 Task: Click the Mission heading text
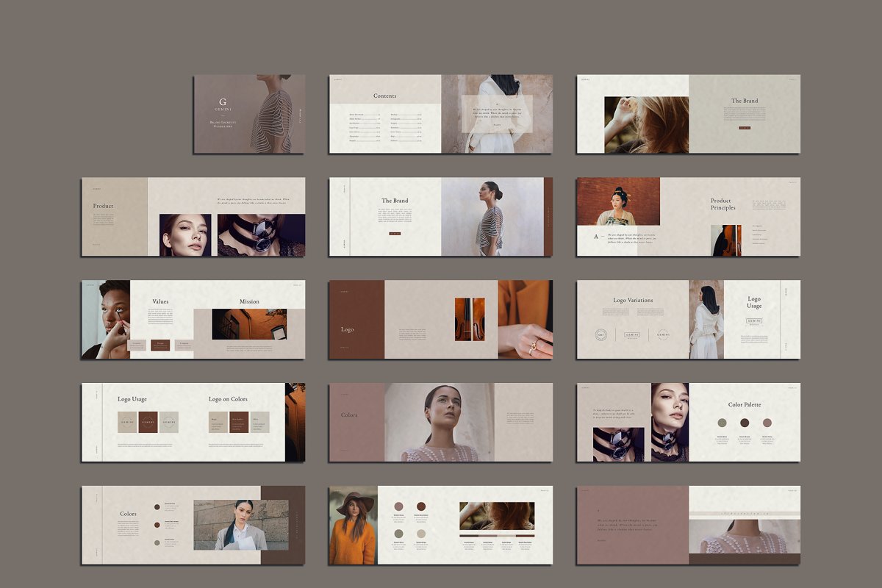(x=249, y=301)
